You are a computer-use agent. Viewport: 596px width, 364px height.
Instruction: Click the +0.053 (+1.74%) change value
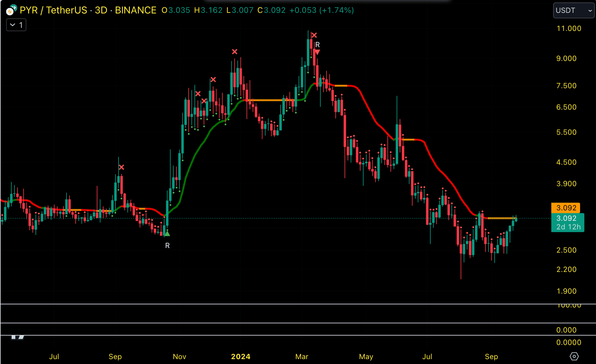(x=322, y=10)
